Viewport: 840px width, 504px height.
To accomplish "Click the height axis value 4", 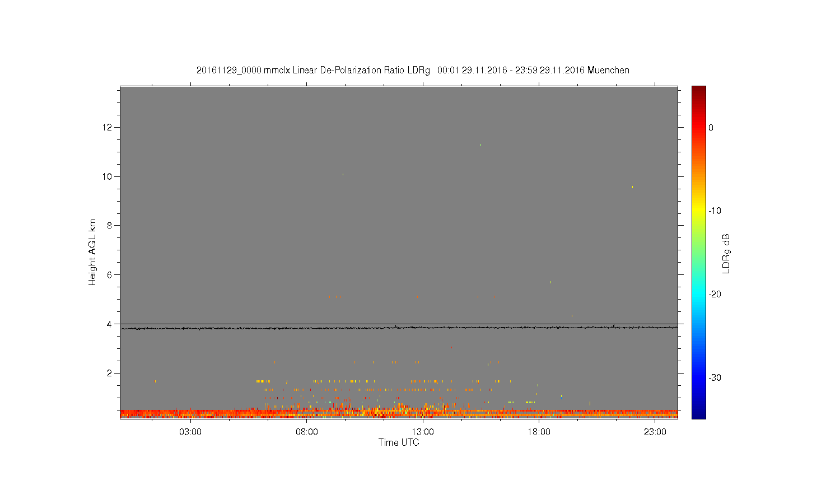I will click(110, 324).
